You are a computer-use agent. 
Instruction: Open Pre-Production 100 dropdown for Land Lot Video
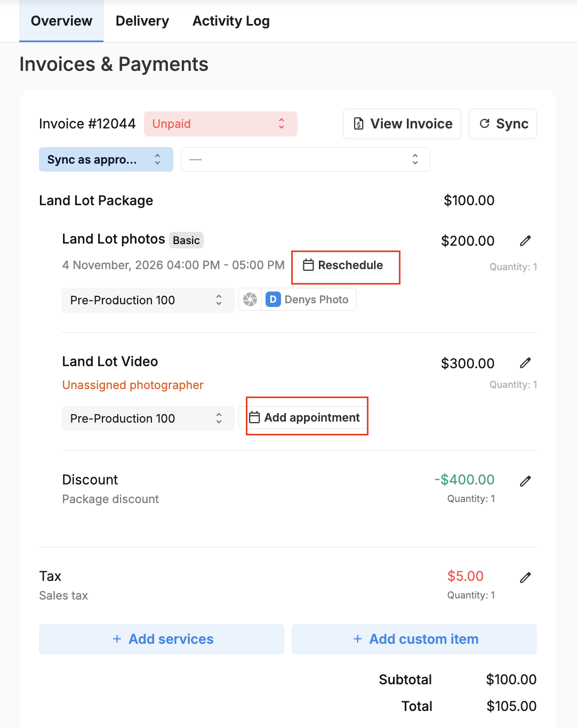pyautogui.click(x=148, y=418)
